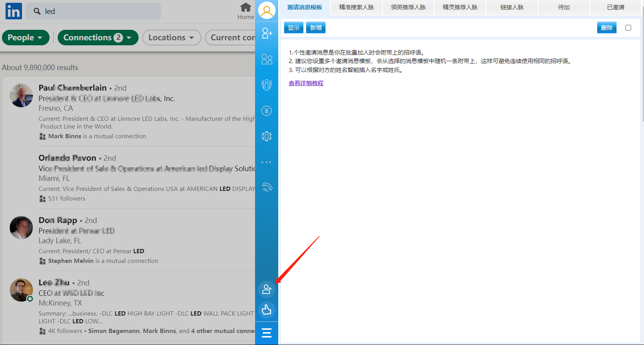Click the user profile avatar icon in sidebar
Viewport: 644px width, 345px height.
point(267,10)
